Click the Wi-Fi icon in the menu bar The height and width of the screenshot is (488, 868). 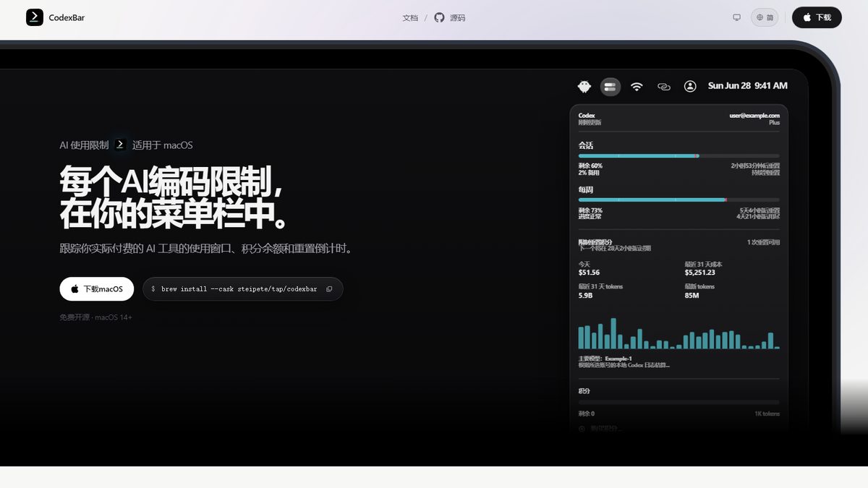(x=637, y=86)
